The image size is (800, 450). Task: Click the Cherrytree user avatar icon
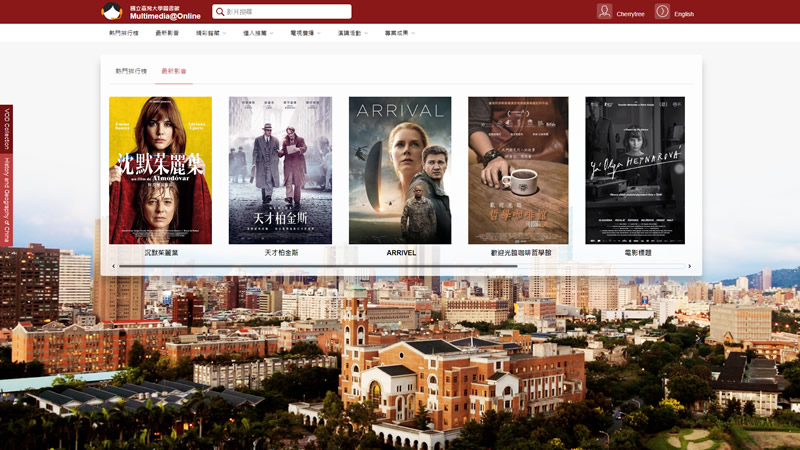(x=604, y=11)
